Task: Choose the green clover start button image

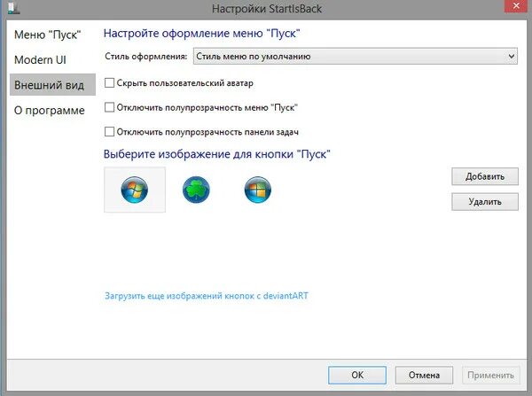Action: coord(196,190)
